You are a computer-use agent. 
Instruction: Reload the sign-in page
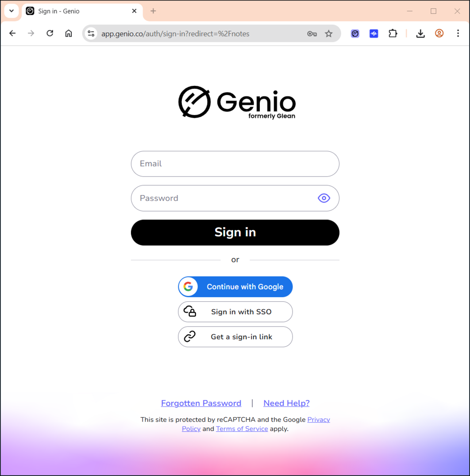click(50, 33)
